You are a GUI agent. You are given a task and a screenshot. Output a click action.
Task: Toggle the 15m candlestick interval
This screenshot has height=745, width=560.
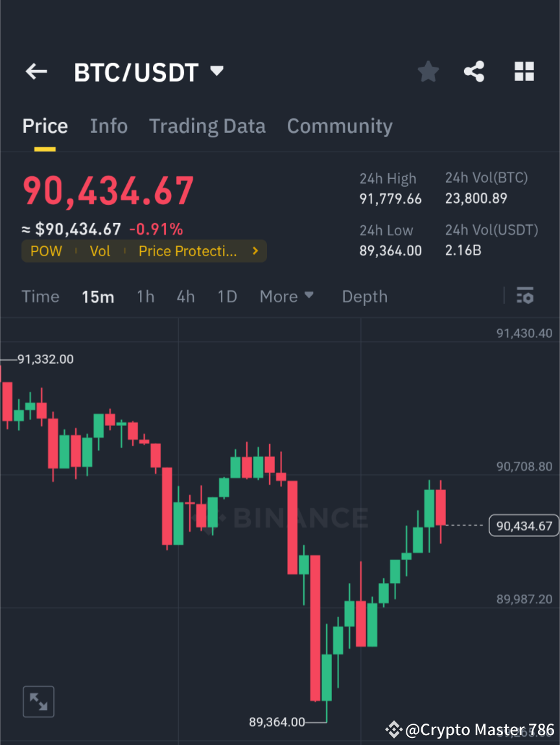pyautogui.click(x=98, y=296)
